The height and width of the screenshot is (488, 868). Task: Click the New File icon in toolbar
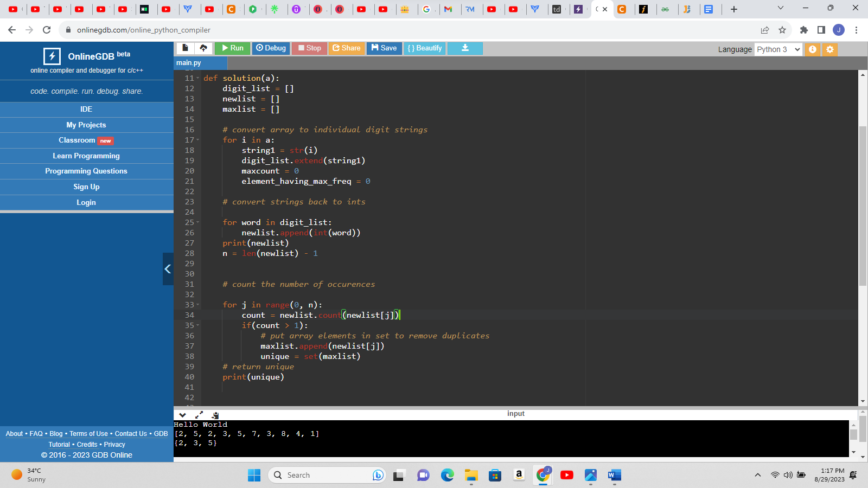[185, 48]
